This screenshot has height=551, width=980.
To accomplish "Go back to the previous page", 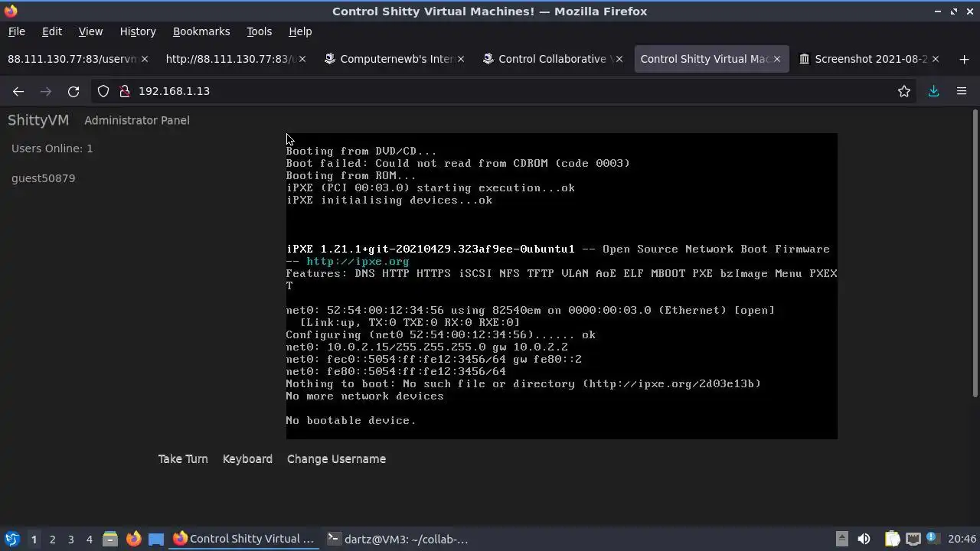I will coord(18,91).
